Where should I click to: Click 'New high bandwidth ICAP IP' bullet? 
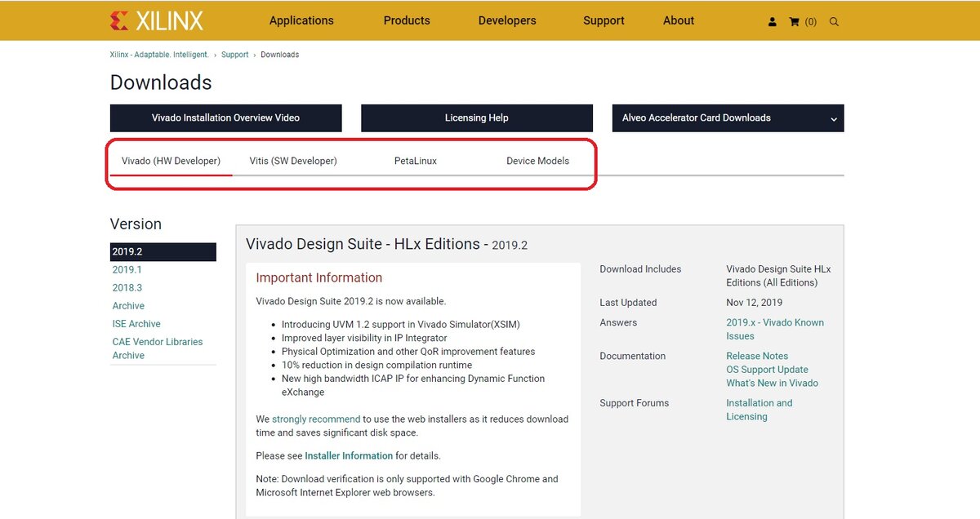pos(413,385)
